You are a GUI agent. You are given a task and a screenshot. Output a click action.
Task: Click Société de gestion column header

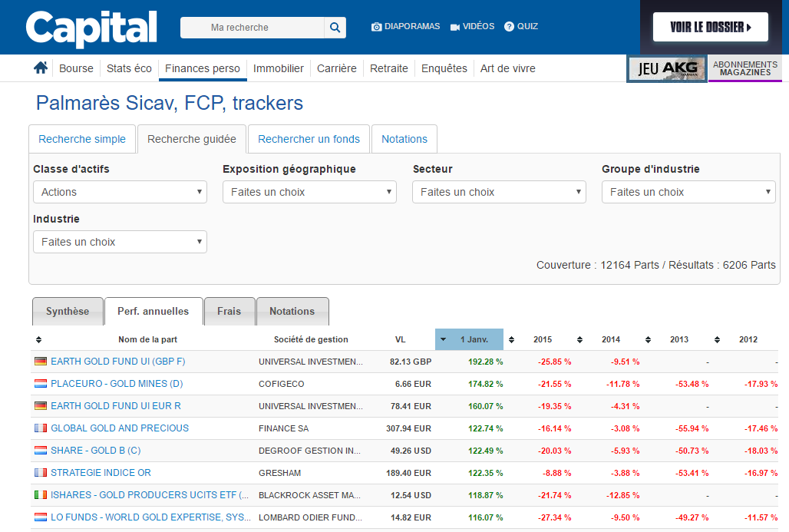click(311, 339)
